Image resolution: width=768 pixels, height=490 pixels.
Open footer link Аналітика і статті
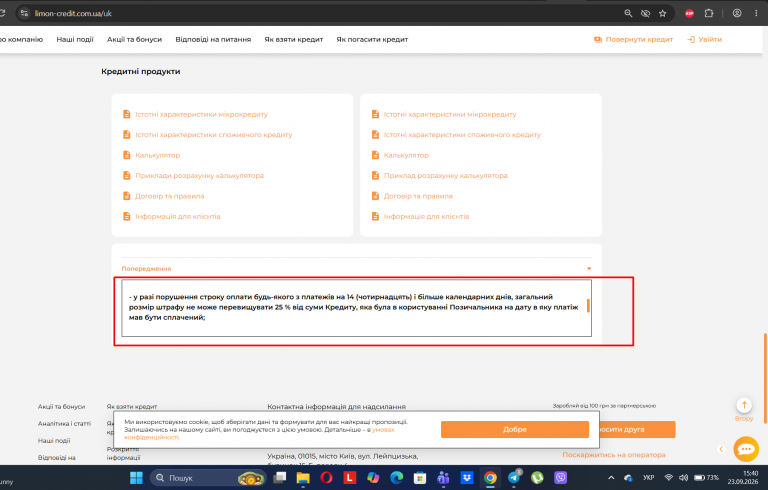tap(64, 423)
